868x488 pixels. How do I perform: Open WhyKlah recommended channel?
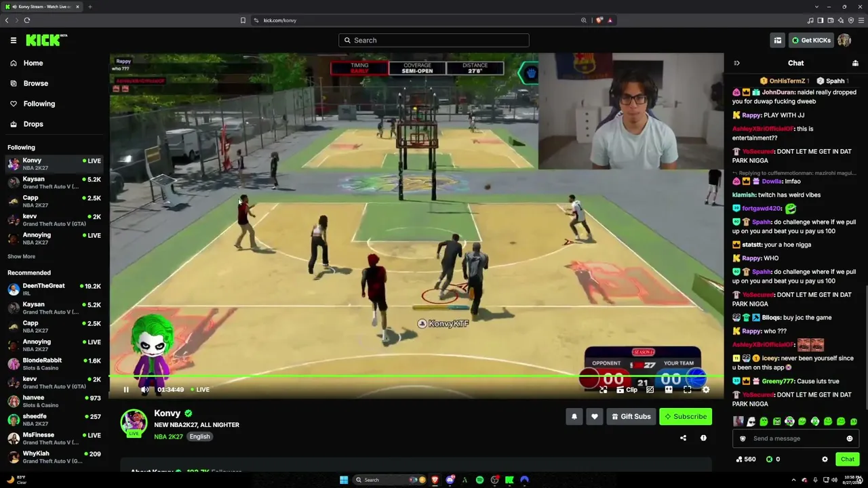pyautogui.click(x=54, y=457)
